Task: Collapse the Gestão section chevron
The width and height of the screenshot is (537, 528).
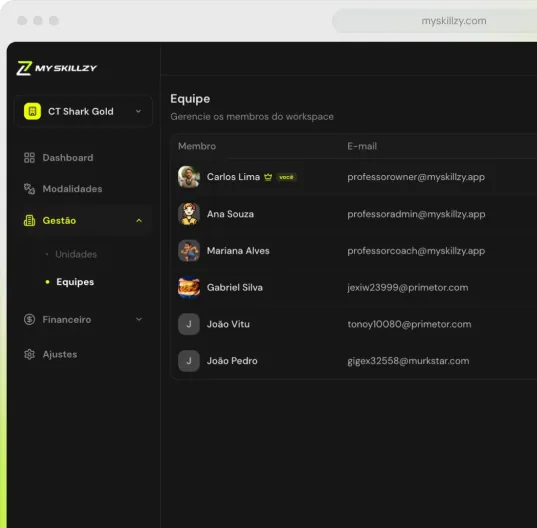Action: pyautogui.click(x=139, y=221)
